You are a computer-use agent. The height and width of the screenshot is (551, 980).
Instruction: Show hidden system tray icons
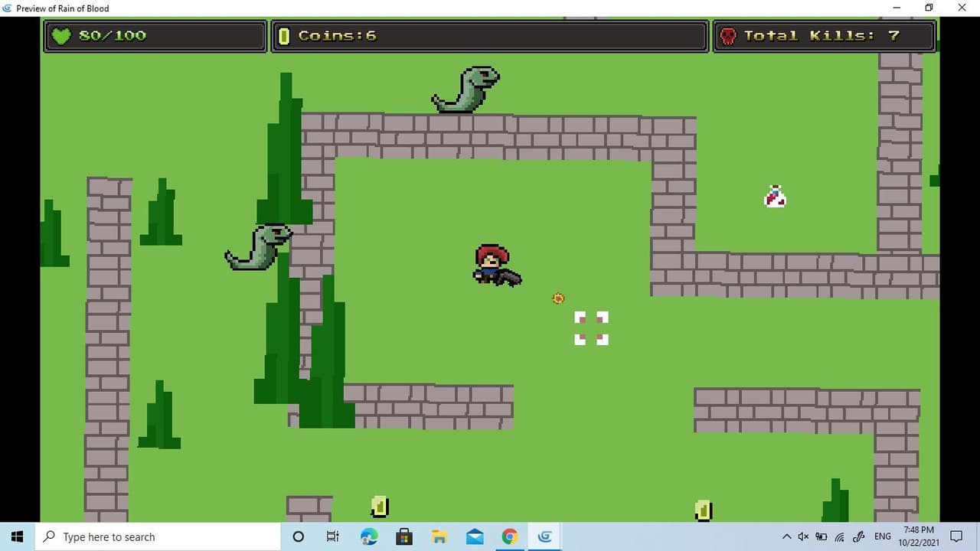point(786,536)
